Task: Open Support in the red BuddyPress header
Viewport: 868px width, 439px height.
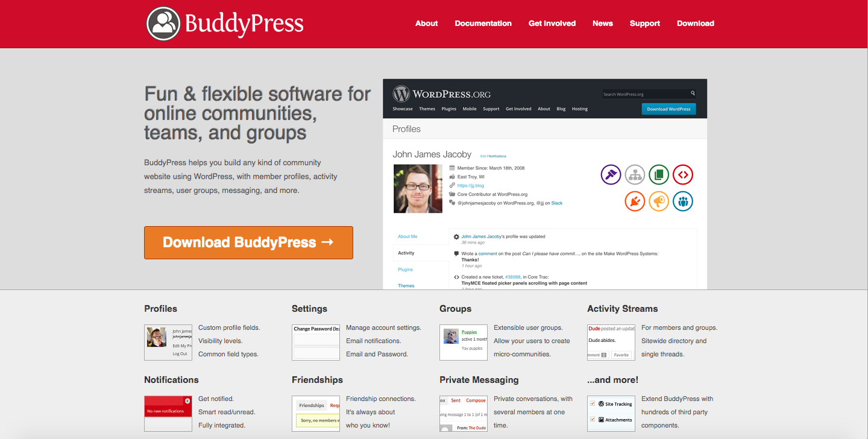Action: tap(645, 24)
